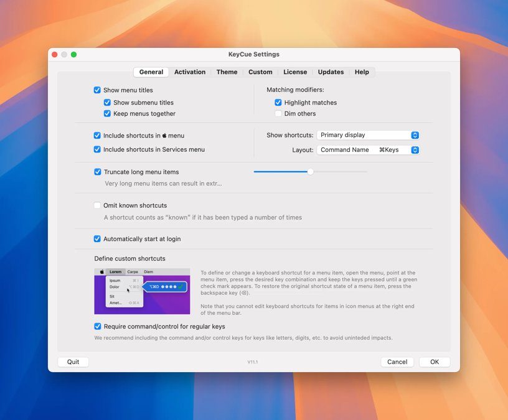
Task: Confirm settings with OK button
Action: 435,362
